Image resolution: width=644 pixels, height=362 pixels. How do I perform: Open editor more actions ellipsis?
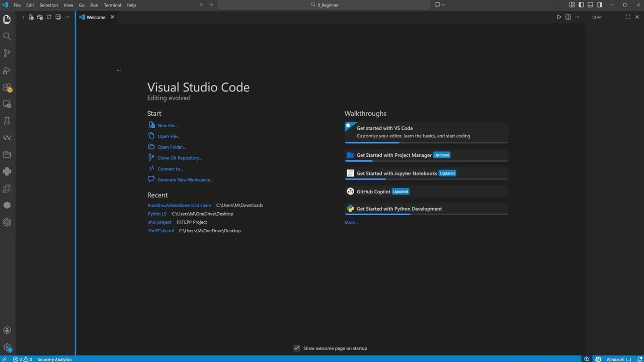(577, 17)
